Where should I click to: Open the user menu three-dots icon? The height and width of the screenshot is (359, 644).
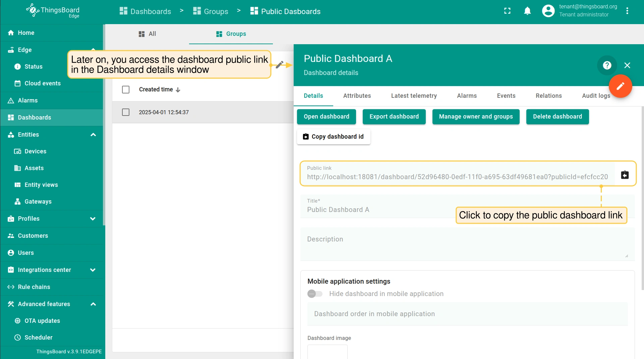pyautogui.click(x=627, y=11)
